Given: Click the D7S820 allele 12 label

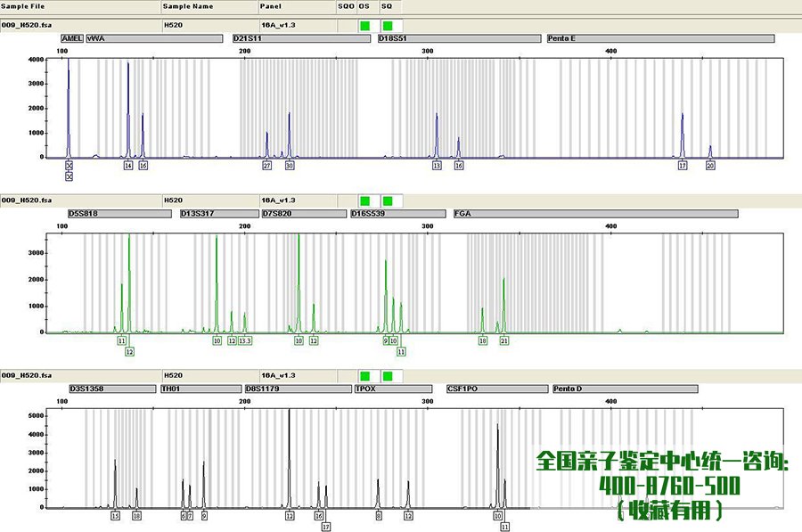Looking at the screenshot, I should click(314, 340).
